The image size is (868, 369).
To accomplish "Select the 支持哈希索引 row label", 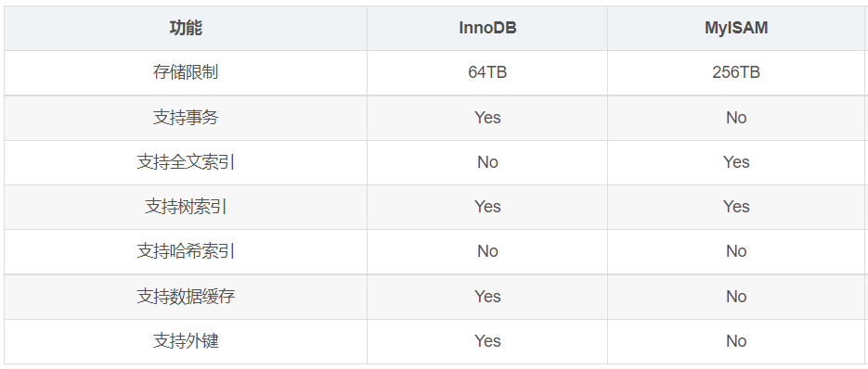I will (x=186, y=251).
